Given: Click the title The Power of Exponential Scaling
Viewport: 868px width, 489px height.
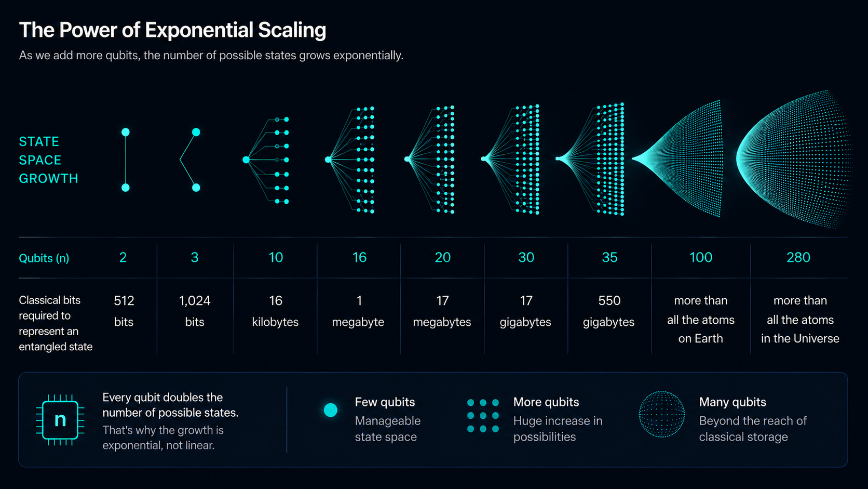Looking at the screenshot, I should pyautogui.click(x=172, y=30).
